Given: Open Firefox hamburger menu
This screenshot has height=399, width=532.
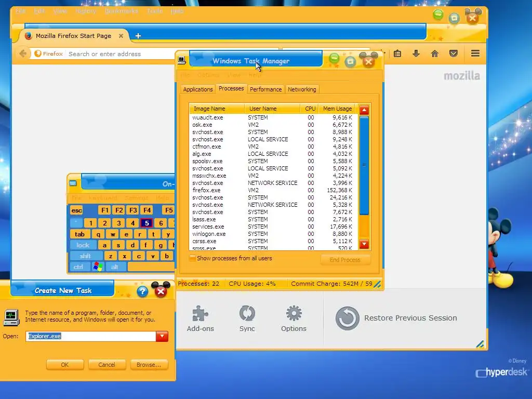Looking at the screenshot, I should click(475, 54).
